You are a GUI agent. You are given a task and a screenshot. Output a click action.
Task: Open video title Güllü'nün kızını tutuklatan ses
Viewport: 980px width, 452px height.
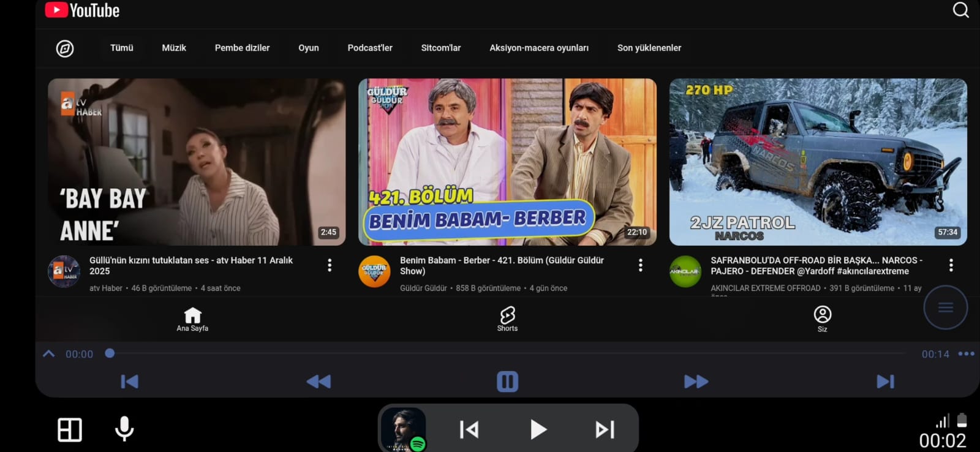click(191, 266)
